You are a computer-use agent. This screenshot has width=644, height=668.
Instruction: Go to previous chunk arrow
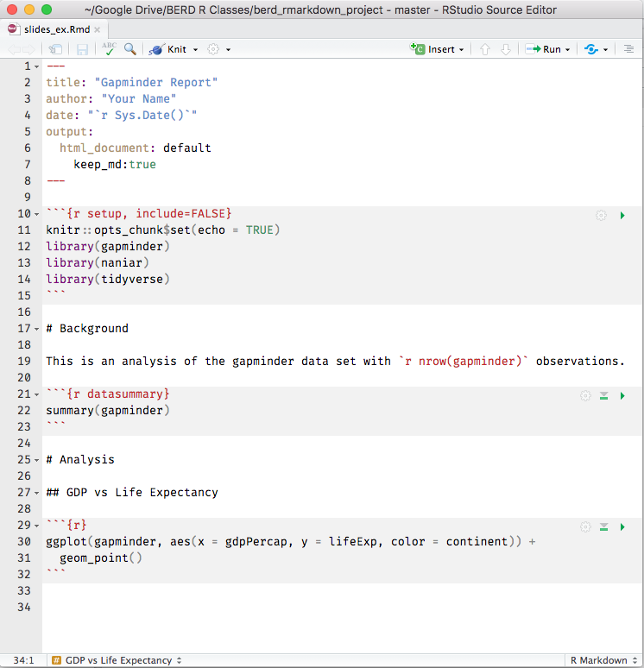[485, 49]
